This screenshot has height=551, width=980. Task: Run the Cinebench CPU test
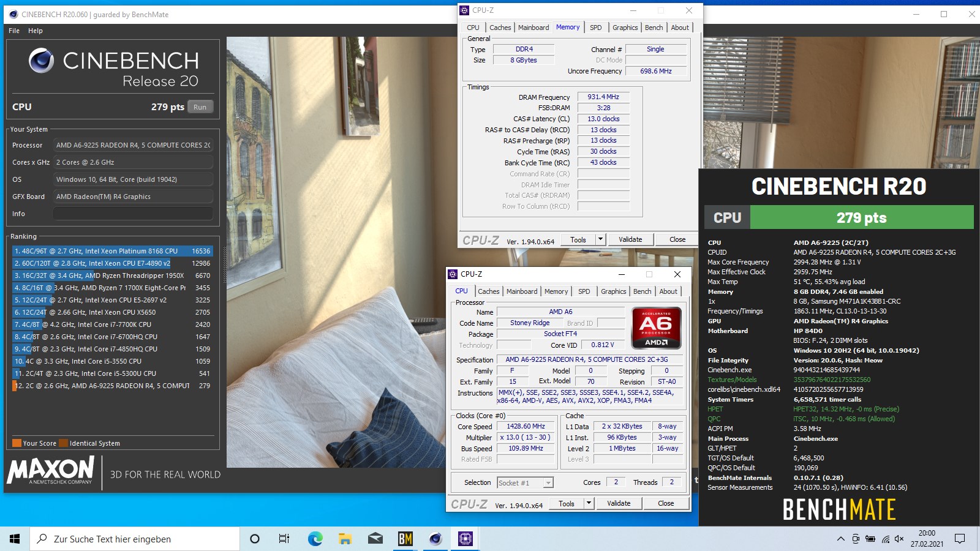200,107
